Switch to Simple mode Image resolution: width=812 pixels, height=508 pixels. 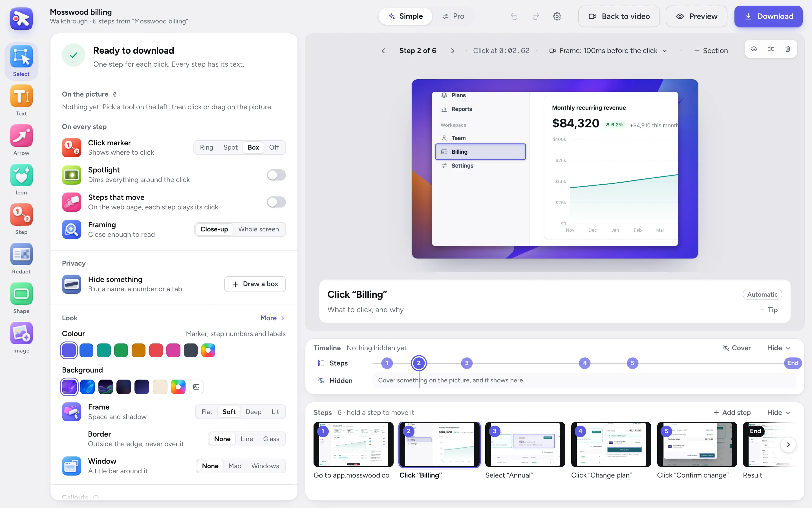point(405,16)
